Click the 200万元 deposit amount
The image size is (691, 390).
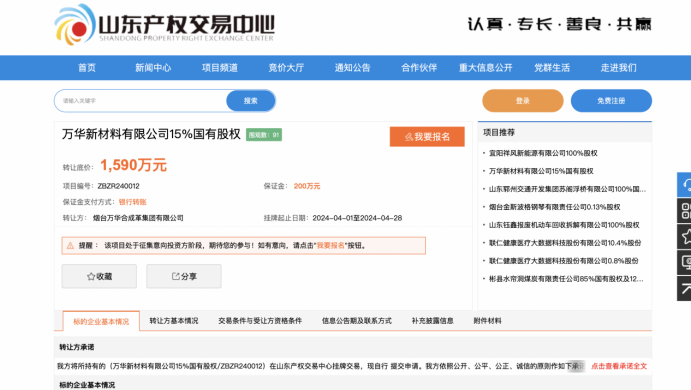(x=307, y=186)
